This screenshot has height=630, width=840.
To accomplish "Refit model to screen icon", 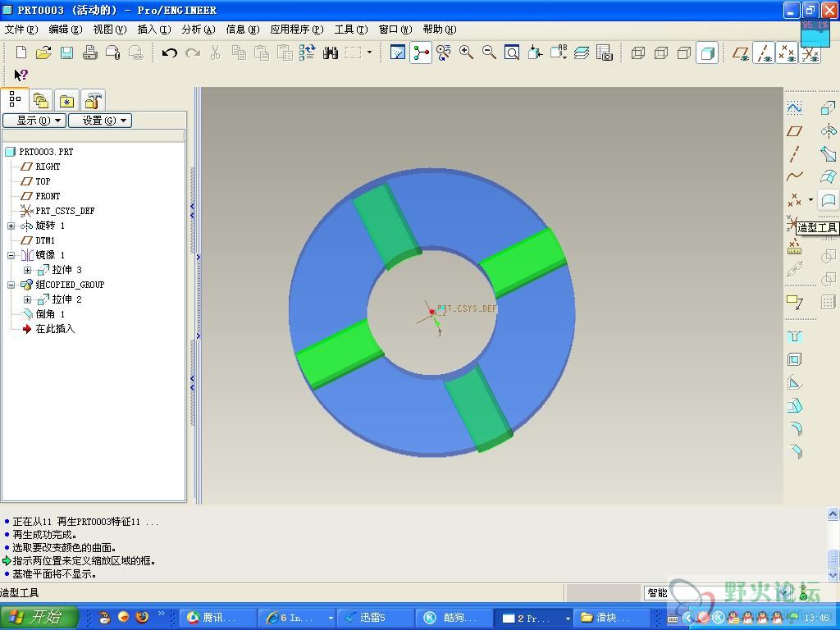I will pos(512,52).
